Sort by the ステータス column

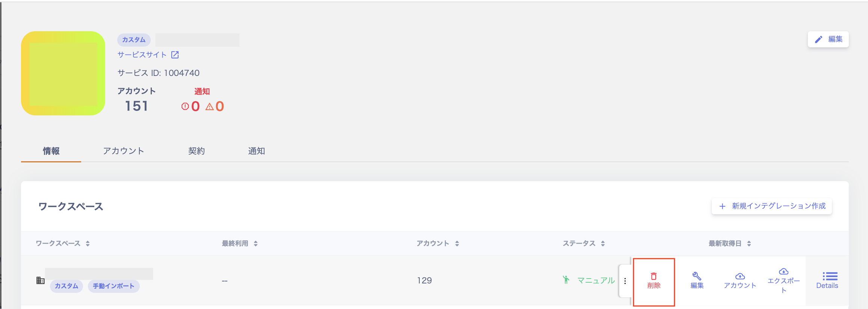(x=603, y=244)
